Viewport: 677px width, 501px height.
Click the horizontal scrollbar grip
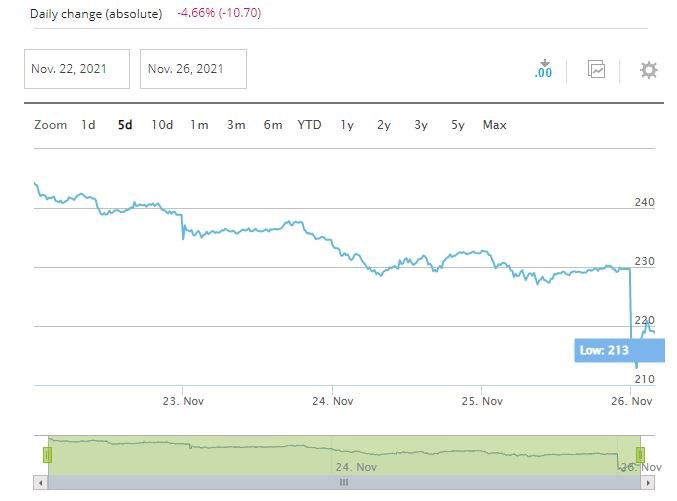tap(343, 482)
